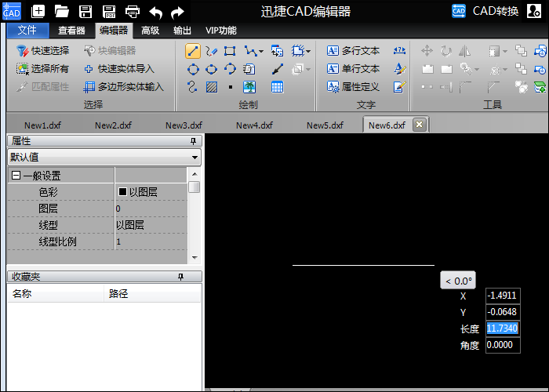
Task: Insert an image with palm tree icon
Action: (249, 87)
